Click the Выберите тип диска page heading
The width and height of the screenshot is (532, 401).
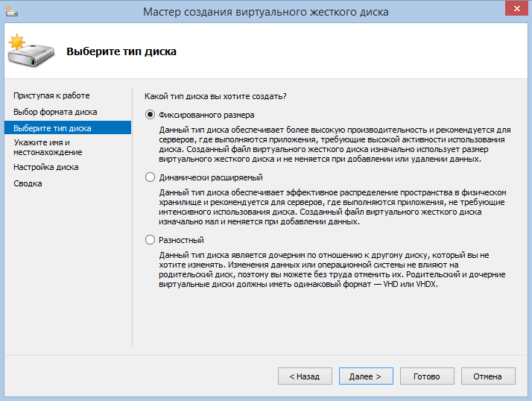click(121, 52)
